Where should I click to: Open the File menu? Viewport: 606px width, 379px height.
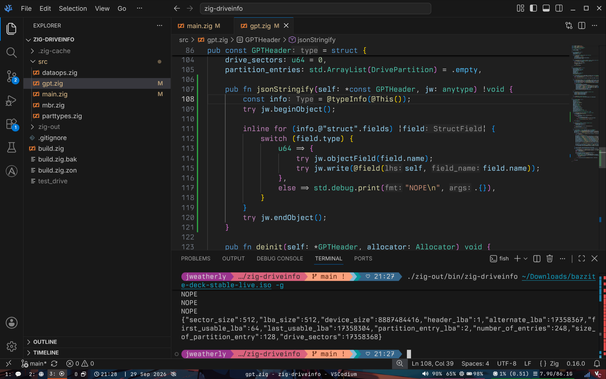[x=26, y=8]
